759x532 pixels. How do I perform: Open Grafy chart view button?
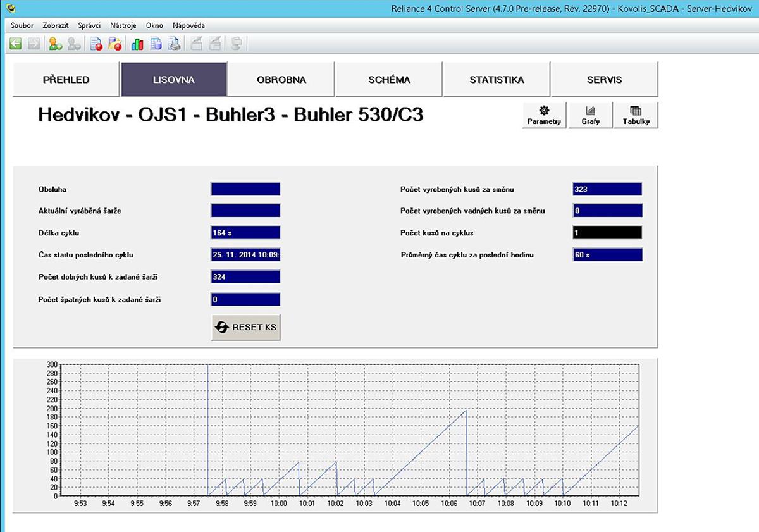pos(590,115)
